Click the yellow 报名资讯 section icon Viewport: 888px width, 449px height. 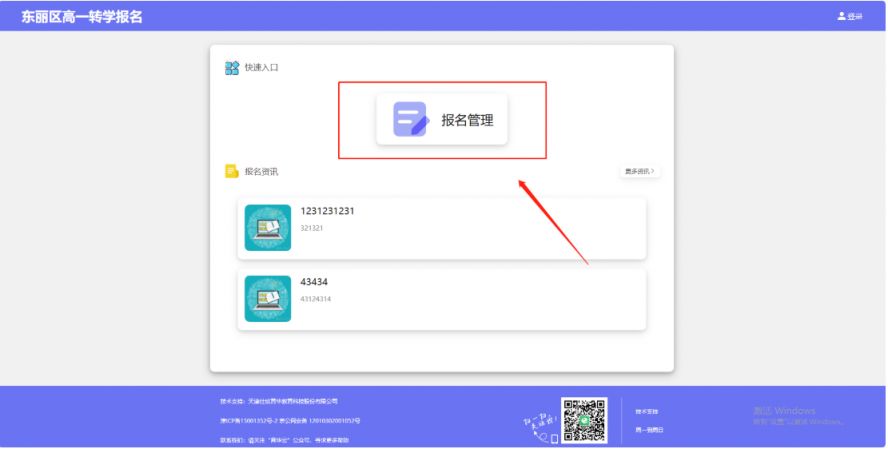232,171
